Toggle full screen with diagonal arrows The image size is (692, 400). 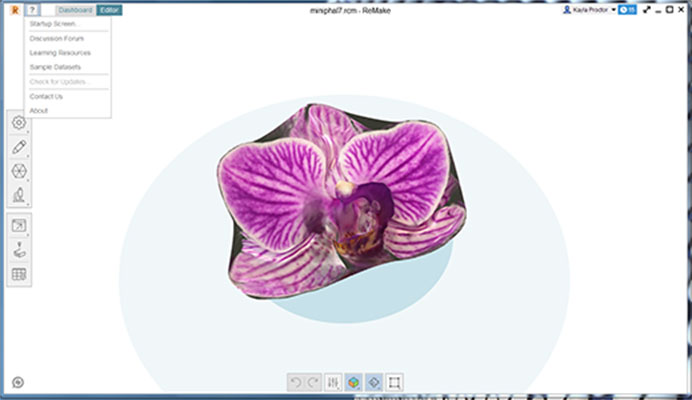click(647, 10)
